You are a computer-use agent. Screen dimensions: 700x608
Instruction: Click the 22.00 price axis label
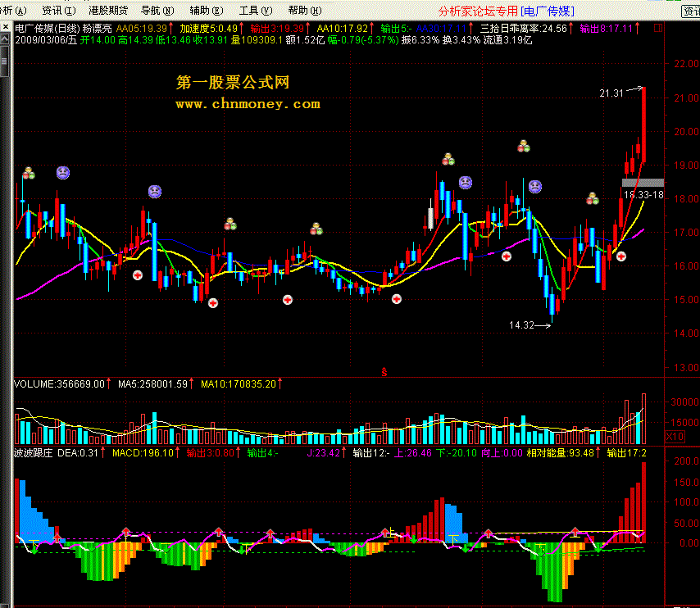click(x=687, y=64)
